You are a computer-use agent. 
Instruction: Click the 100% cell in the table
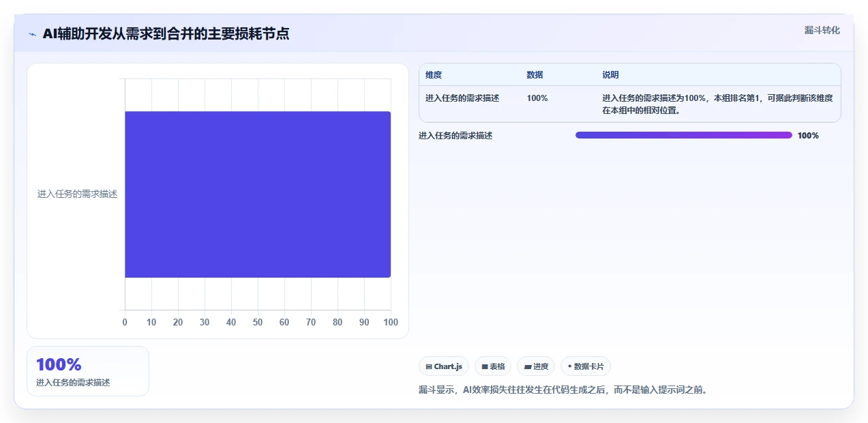(537, 98)
